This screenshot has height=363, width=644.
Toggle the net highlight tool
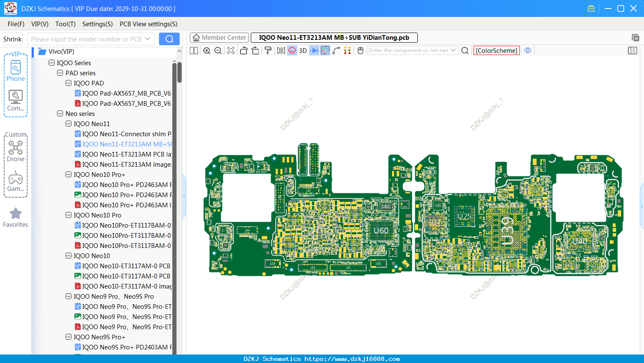pos(325,51)
